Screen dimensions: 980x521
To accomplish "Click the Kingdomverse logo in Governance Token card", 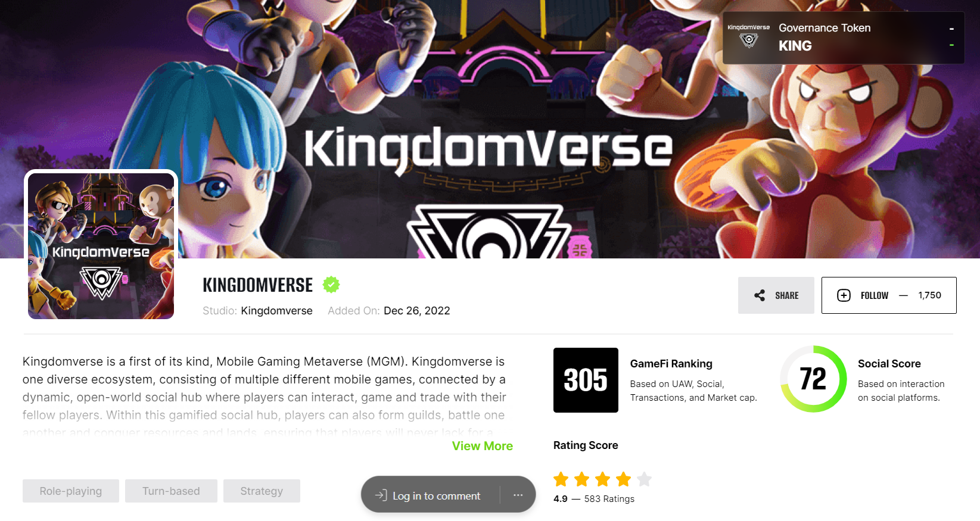I will pos(749,37).
